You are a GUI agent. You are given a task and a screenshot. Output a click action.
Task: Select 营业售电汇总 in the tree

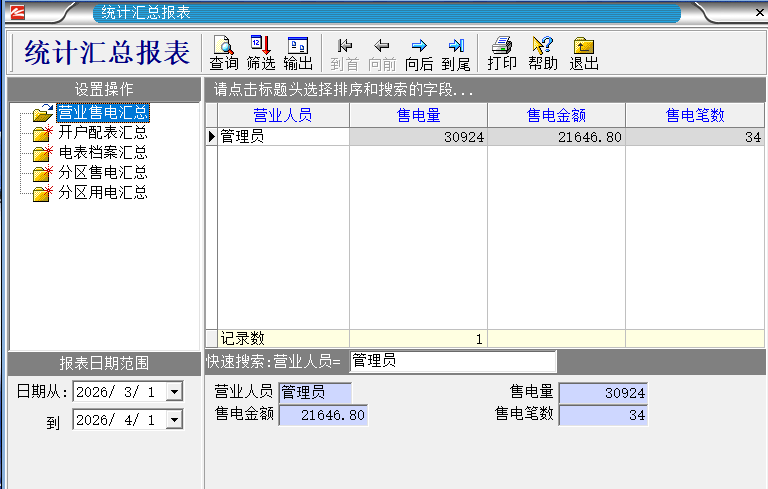tap(103, 113)
